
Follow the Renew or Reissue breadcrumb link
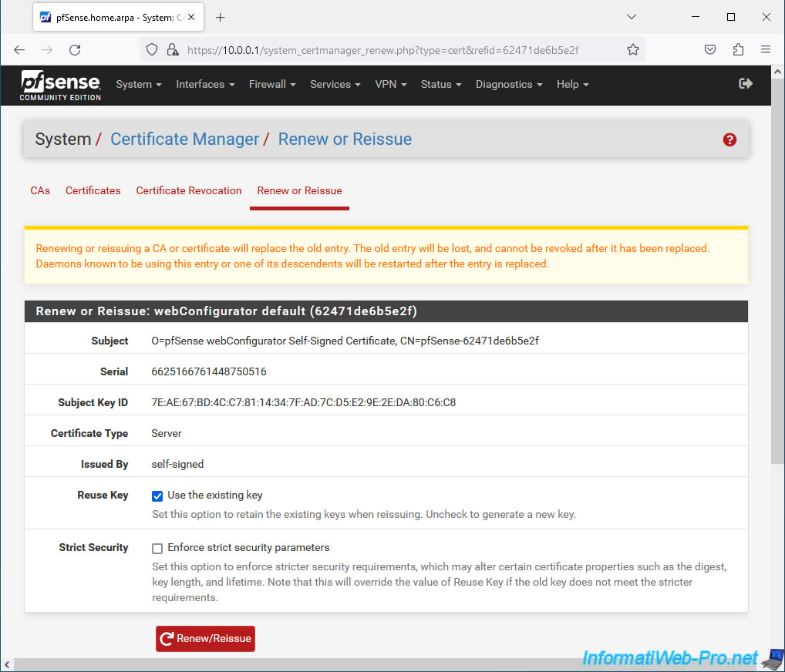pos(345,139)
